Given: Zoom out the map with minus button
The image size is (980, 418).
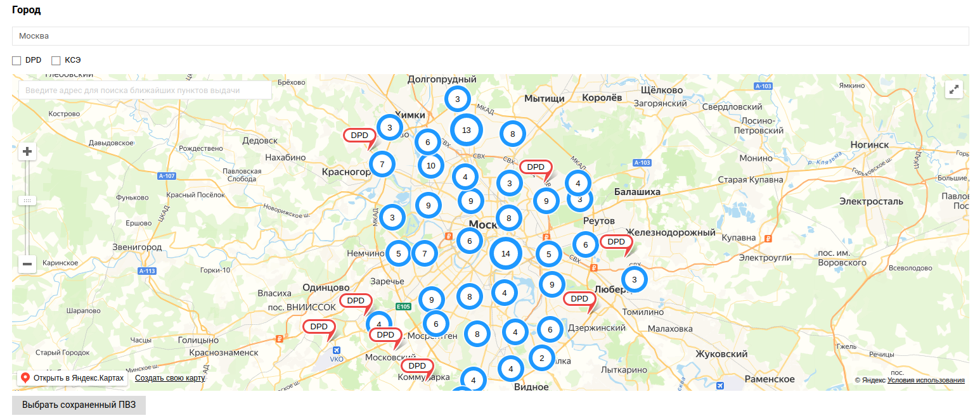Looking at the screenshot, I should (27, 264).
